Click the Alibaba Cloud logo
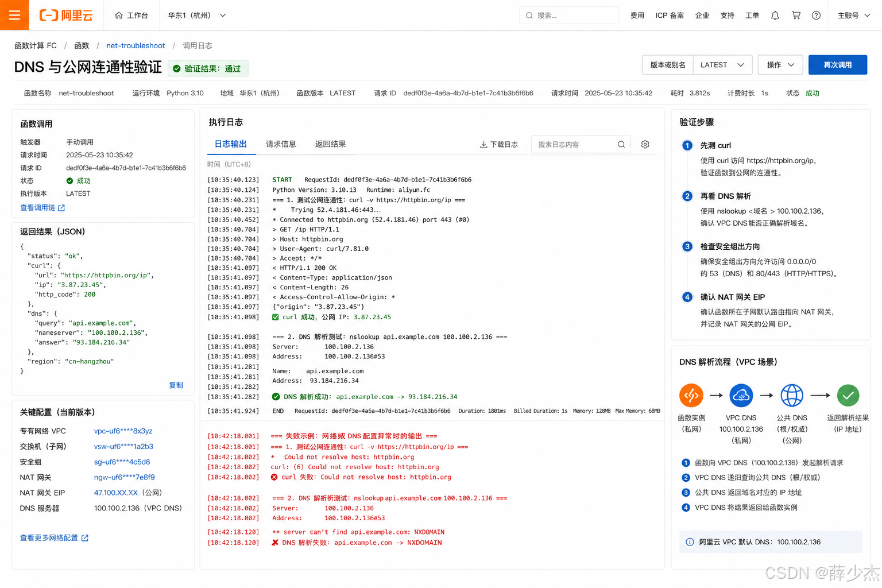 (x=66, y=16)
